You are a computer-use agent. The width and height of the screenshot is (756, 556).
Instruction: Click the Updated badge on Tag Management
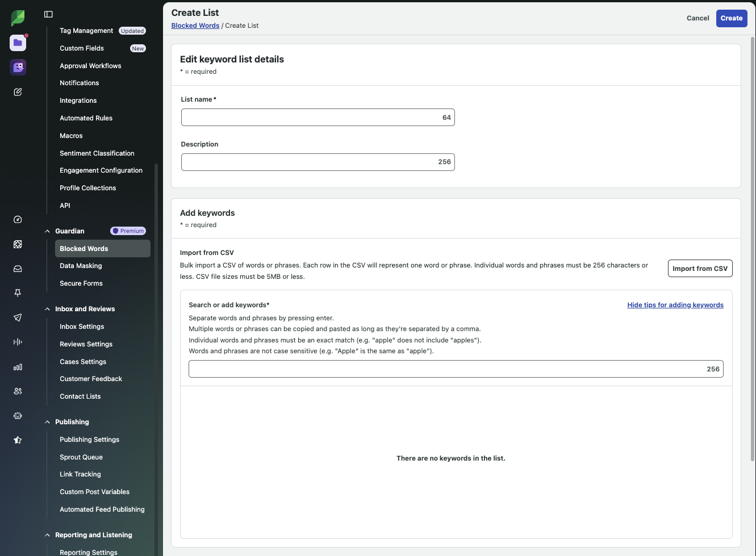(132, 31)
